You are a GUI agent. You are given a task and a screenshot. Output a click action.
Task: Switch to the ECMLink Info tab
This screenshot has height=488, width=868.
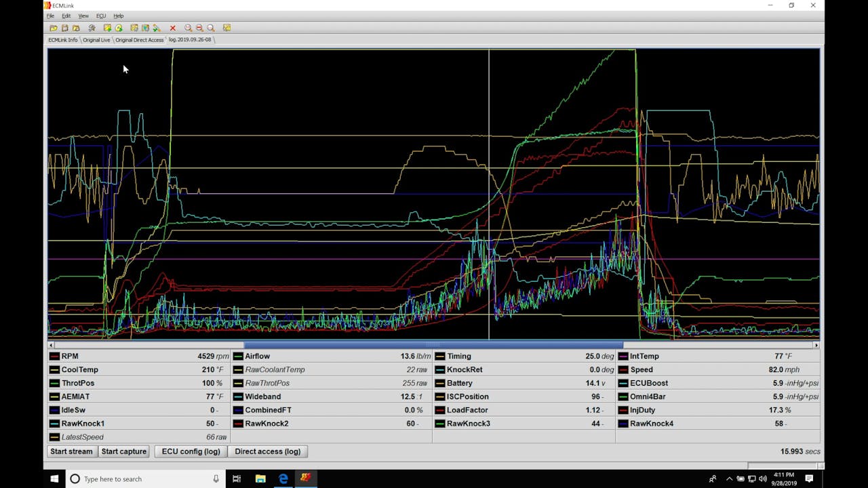tap(62, 40)
